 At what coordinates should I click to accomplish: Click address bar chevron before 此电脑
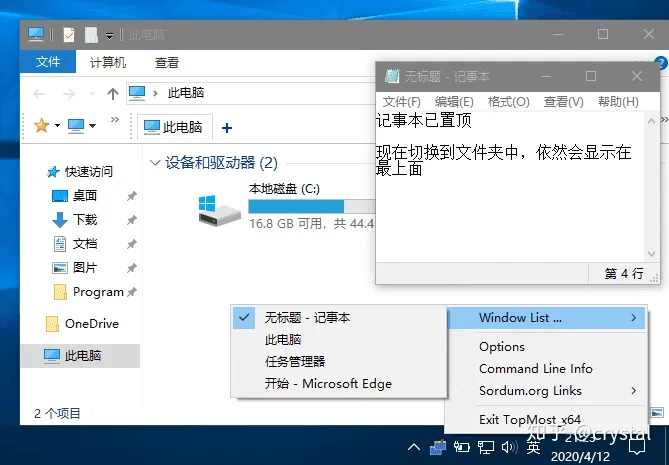coord(155,93)
